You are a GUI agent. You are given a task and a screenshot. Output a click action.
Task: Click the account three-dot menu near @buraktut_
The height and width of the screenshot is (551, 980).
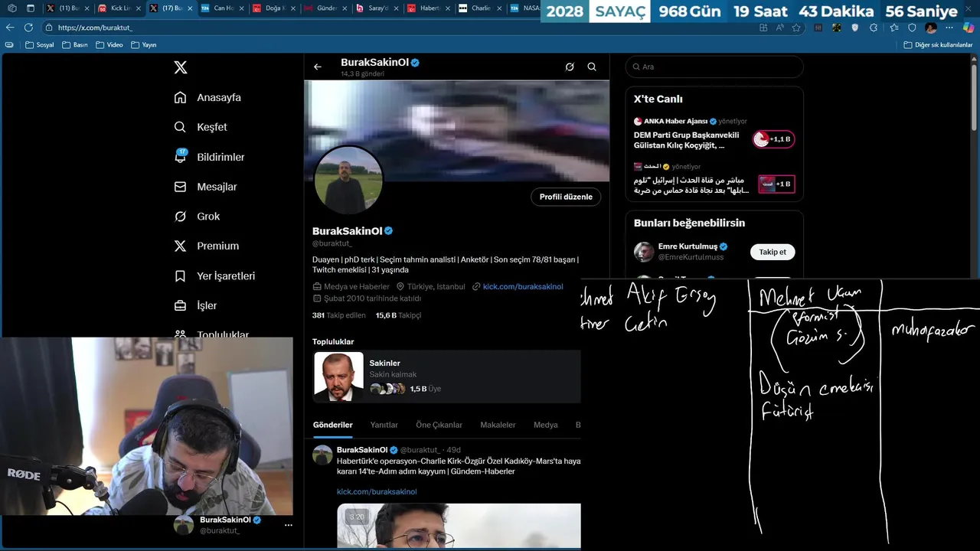point(289,525)
